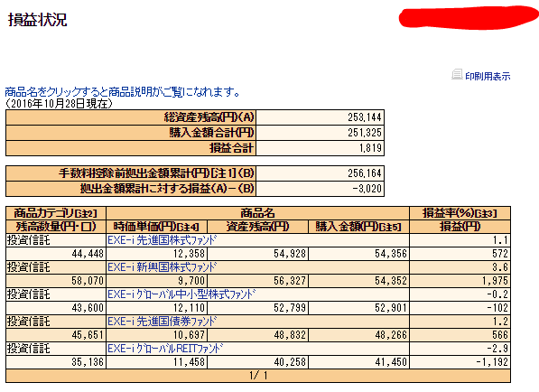
Task: Click the 時価単価(円) column header
Action: click(157, 227)
